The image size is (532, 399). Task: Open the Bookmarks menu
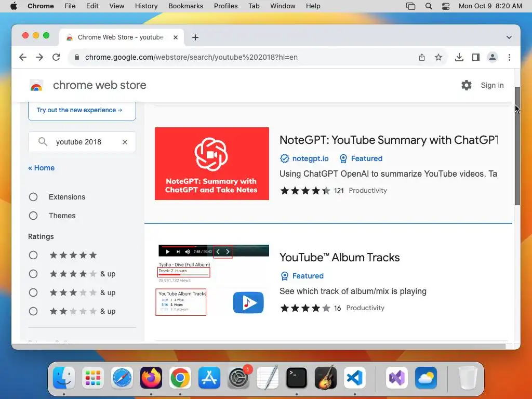185,6
